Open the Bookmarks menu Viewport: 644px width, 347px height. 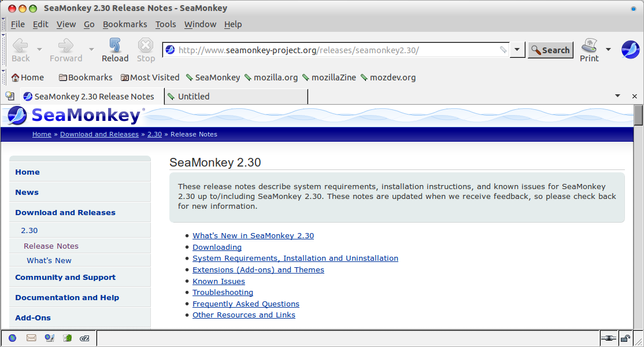(125, 24)
